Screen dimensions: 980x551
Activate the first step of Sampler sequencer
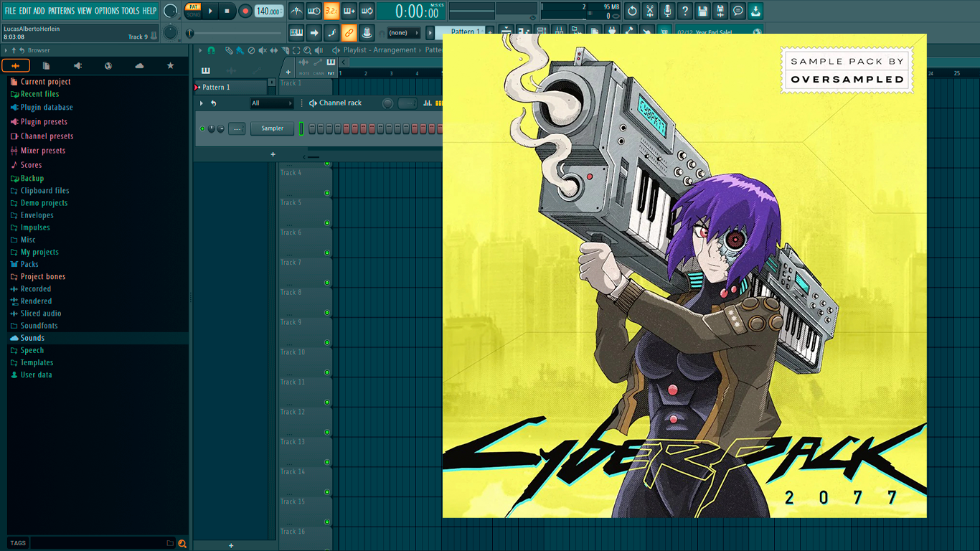(312, 128)
